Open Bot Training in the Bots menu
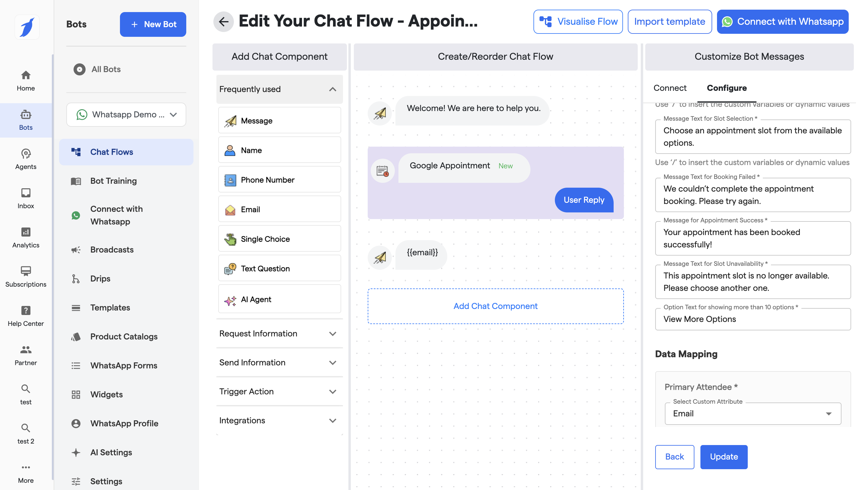868x490 pixels. click(113, 181)
